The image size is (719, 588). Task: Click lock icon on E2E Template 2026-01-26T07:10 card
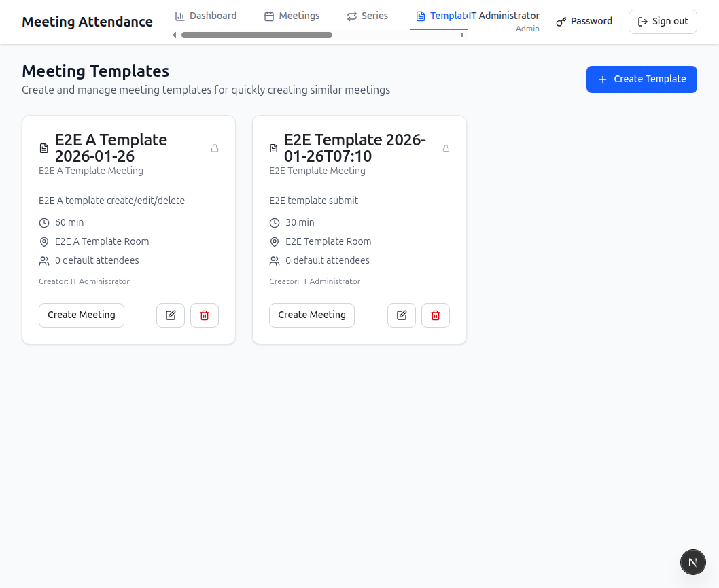[x=446, y=148]
